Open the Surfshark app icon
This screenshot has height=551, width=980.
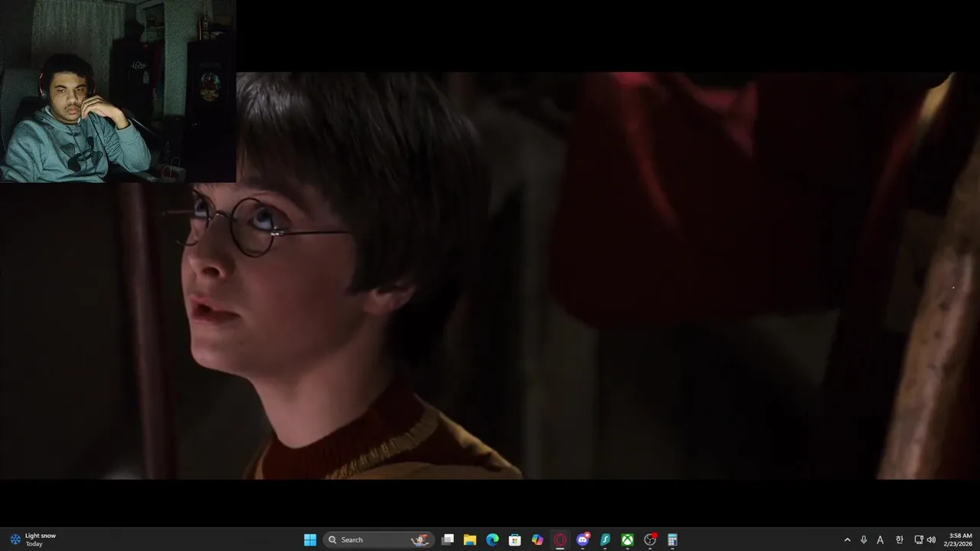[605, 540]
